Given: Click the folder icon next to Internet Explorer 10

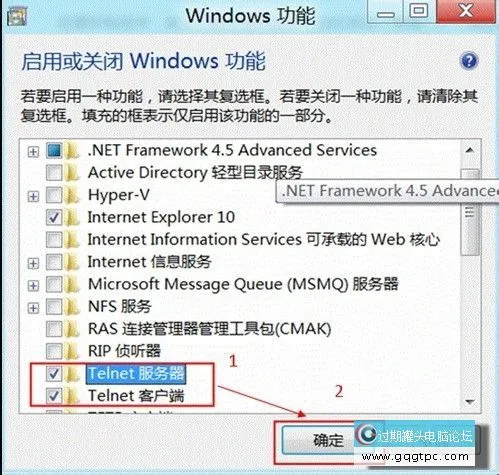Looking at the screenshot, I should [72, 218].
